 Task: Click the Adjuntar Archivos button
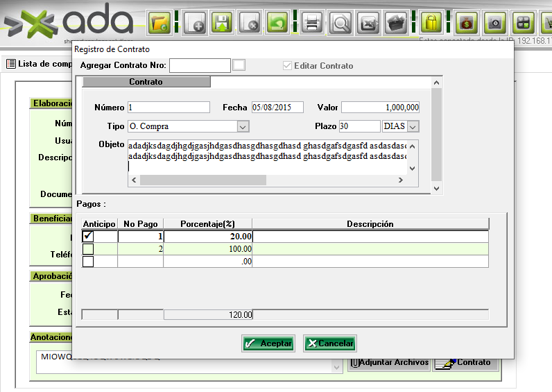[390, 362]
